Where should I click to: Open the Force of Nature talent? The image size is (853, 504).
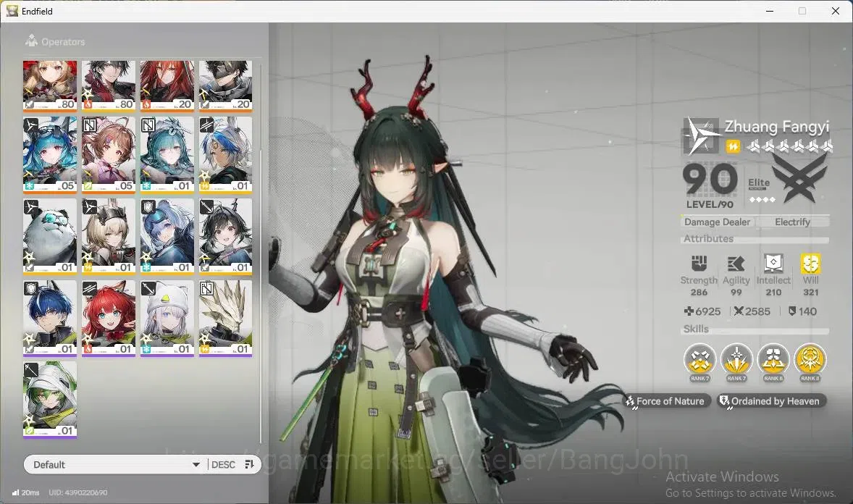pos(667,401)
